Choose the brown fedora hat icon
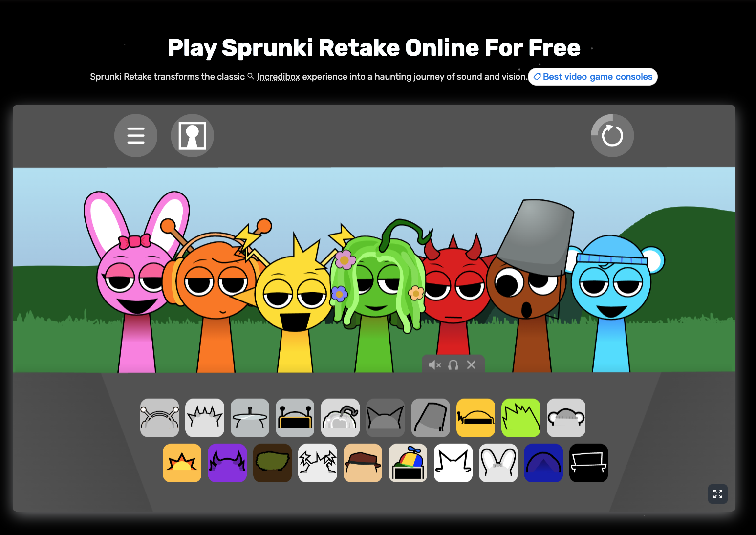 point(363,463)
